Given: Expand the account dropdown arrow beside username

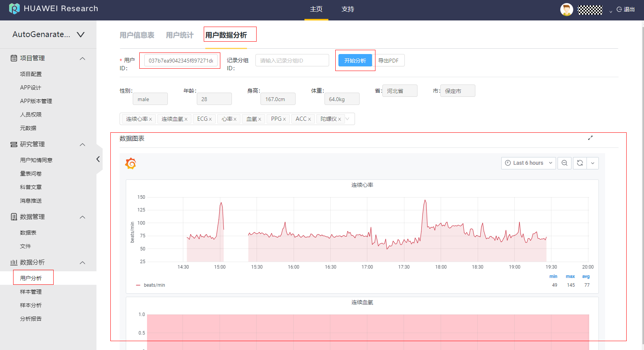Looking at the screenshot, I should pos(610,12).
